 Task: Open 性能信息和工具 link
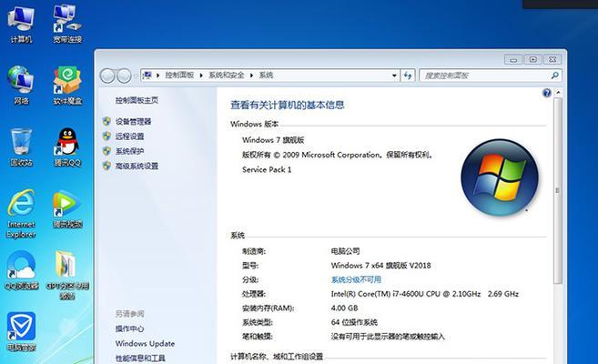point(140,358)
